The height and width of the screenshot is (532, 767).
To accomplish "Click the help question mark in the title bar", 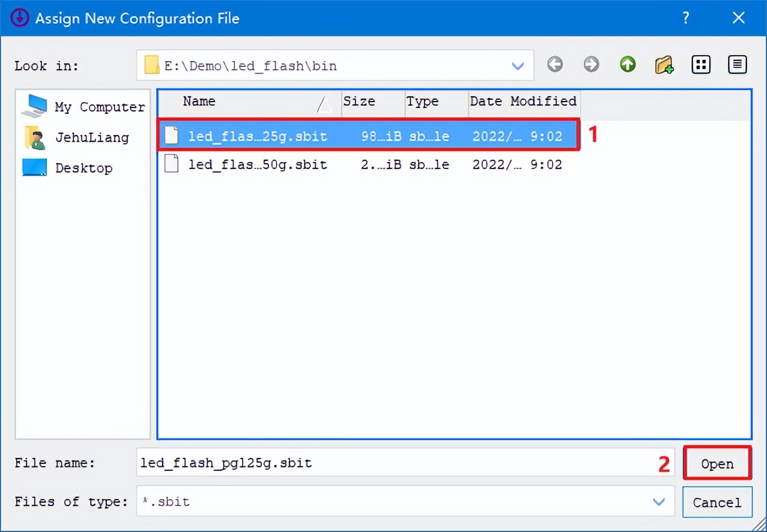I will [x=685, y=18].
